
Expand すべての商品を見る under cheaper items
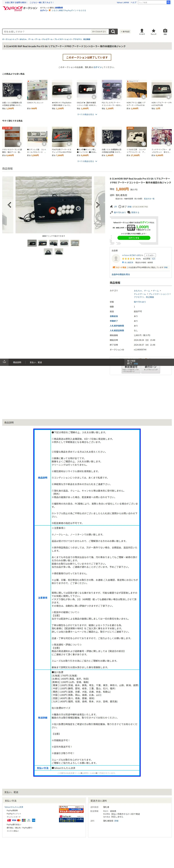87,115
